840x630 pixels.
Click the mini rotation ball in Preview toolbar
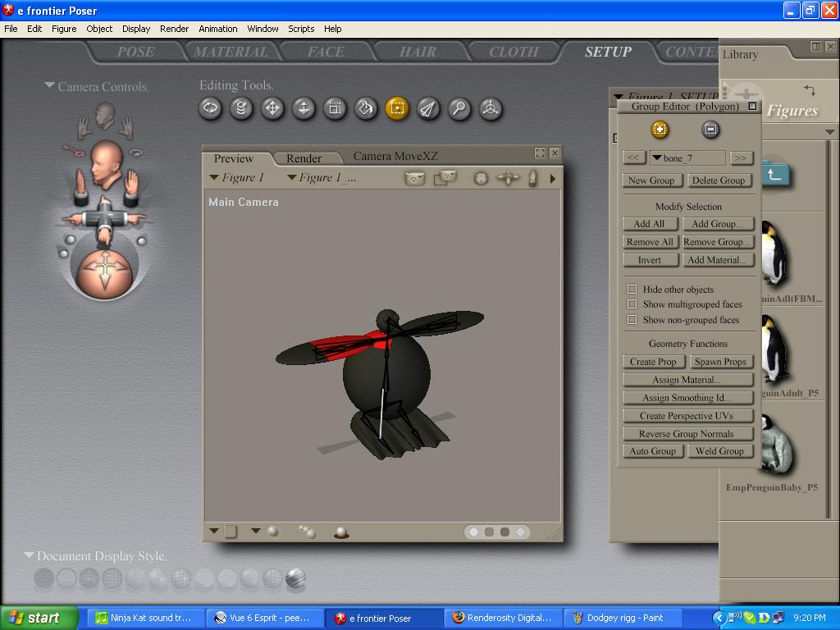coord(481,178)
